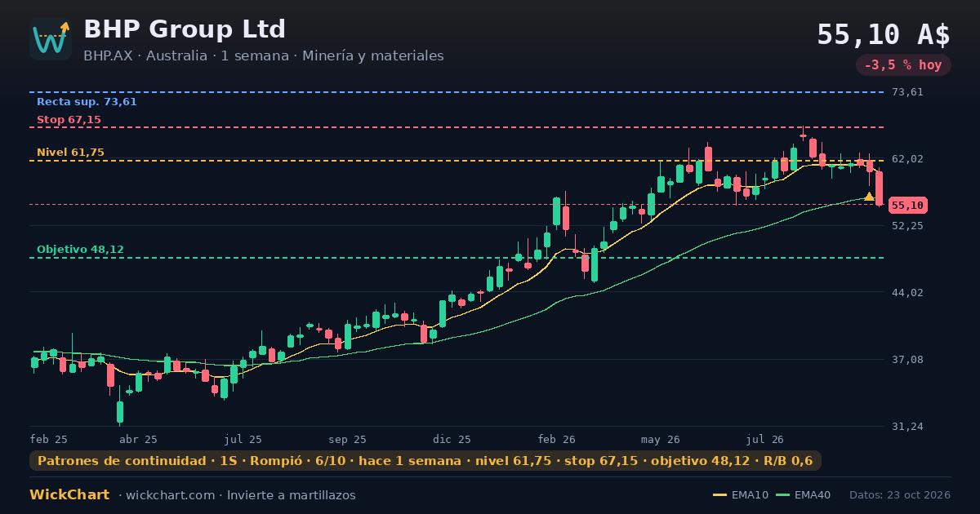980x514 pixels.
Task: Click the Objetivo 48,12 label
Action: point(80,250)
